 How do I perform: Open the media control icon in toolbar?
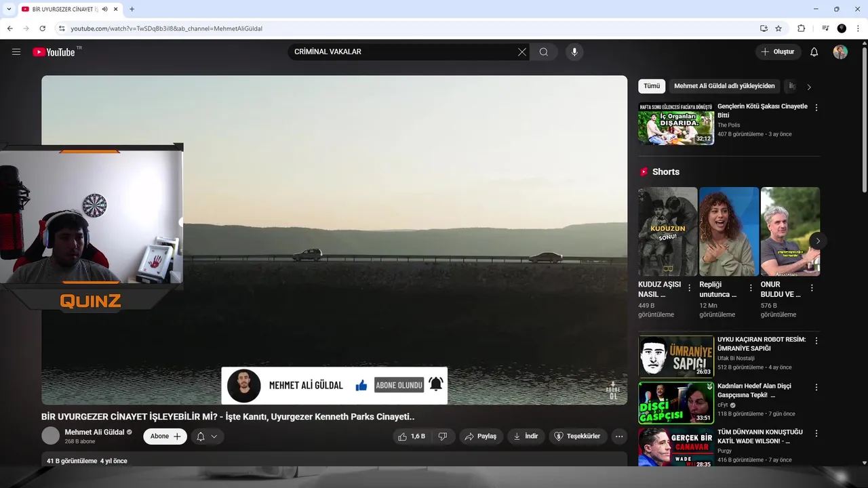(x=825, y=28)
